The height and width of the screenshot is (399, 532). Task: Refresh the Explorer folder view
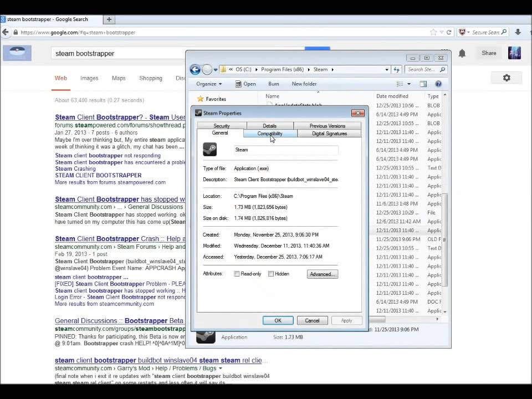[x=397, y=70]
